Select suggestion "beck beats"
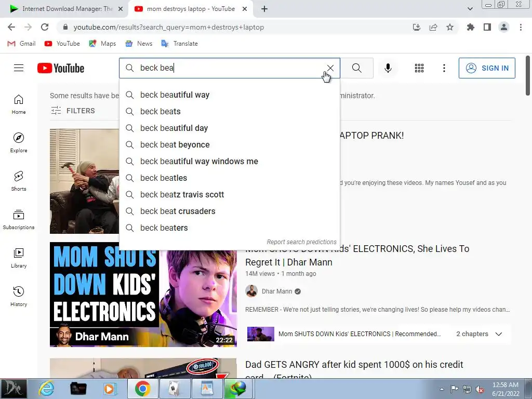Viewport: 532px width, 399px height. pos(229,111)
